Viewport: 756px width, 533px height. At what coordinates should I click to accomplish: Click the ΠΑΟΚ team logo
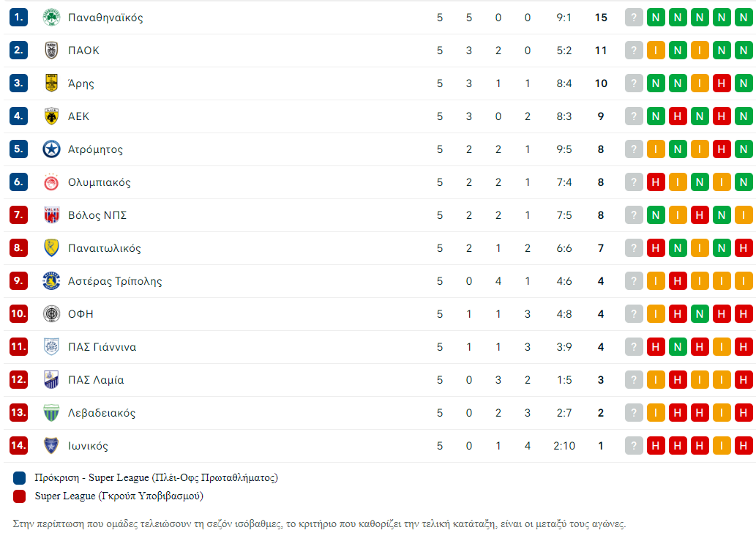click(51, 51)
